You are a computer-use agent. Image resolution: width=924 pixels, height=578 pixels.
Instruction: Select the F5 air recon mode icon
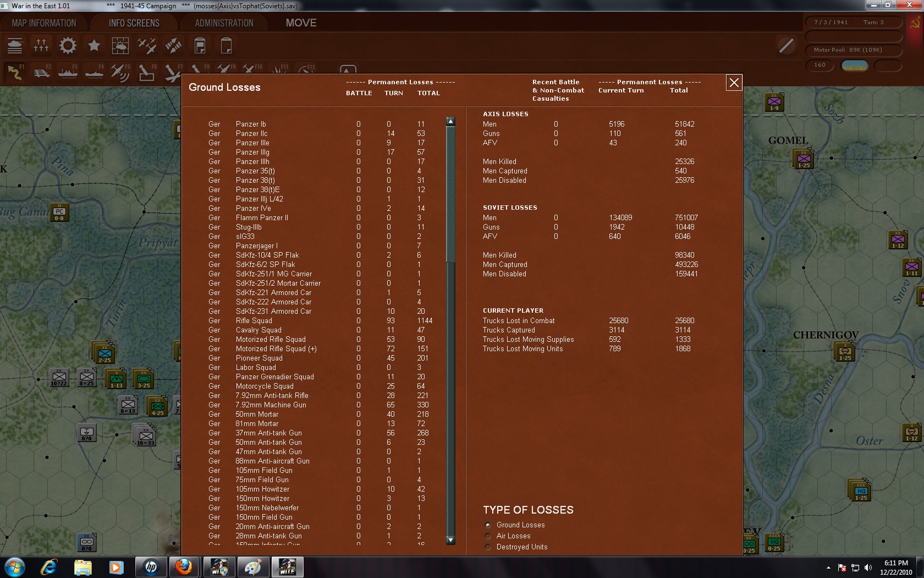(120, 72)
